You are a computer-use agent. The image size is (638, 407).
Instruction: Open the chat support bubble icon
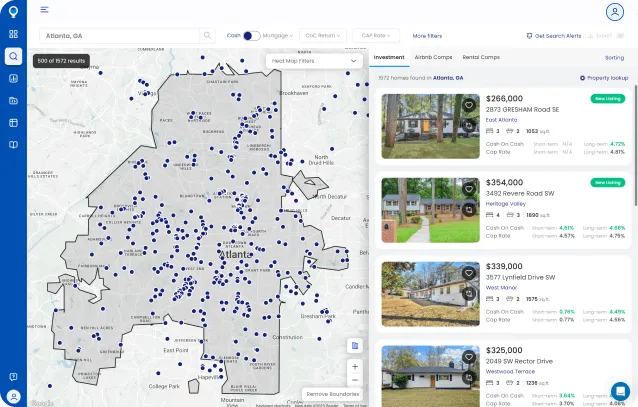(620, 390)
